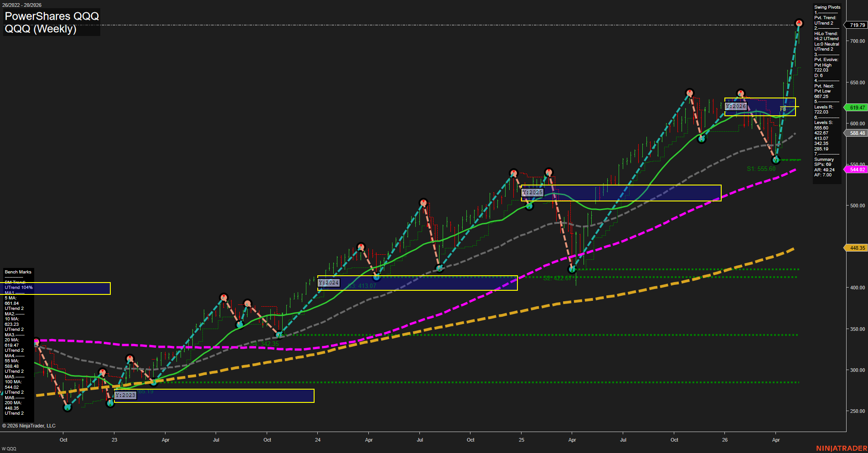Screen dimensions: 868x453
Task: Click the swing high pivot marker near 719.79
Action: pos(799,23)
